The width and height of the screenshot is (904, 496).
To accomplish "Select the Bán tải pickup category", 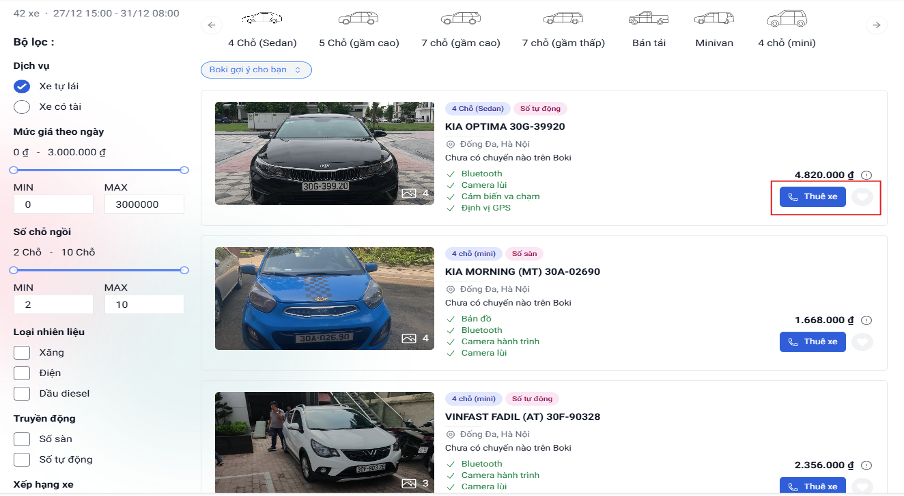I will pos(649,30).
